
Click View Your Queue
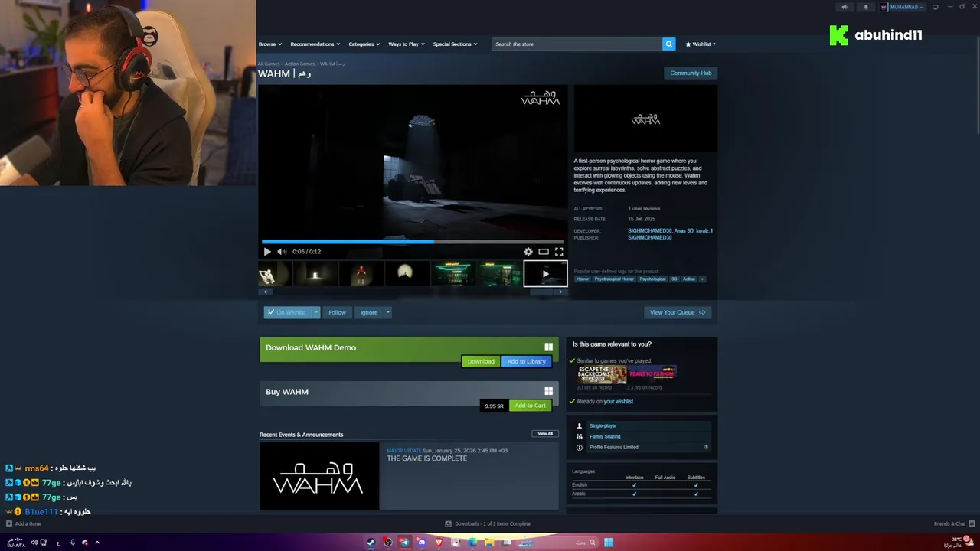point(678,312)
